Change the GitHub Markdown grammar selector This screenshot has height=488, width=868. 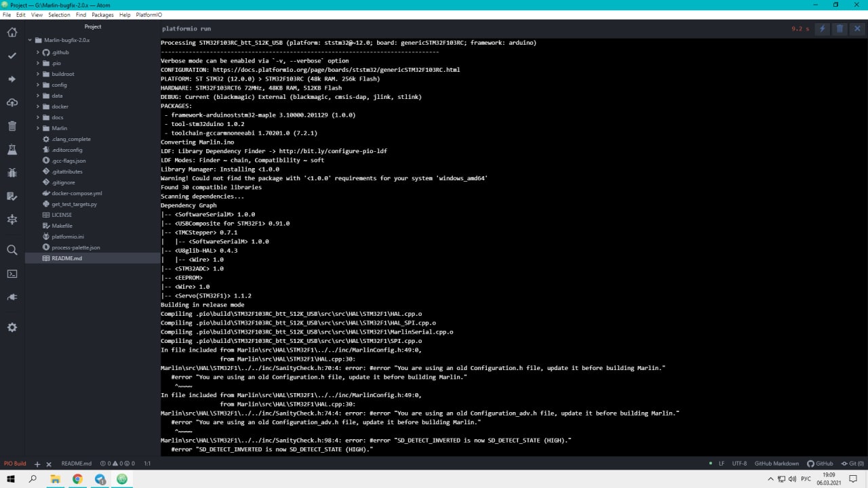[776, 464]
